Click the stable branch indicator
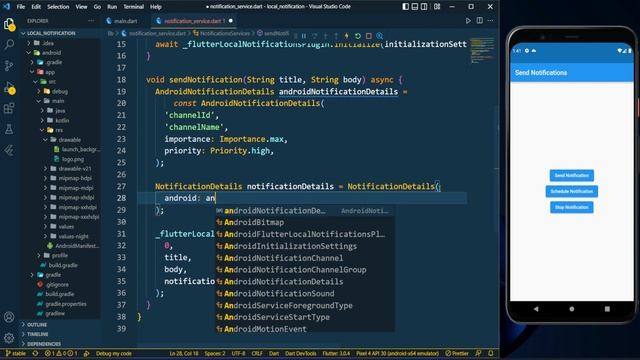 click(16, 353)
